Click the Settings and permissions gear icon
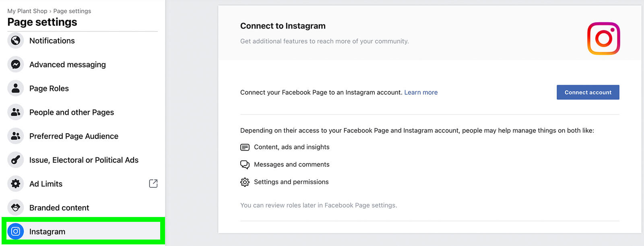Viewport: 644px width, 246px height. tap(245, 182)
